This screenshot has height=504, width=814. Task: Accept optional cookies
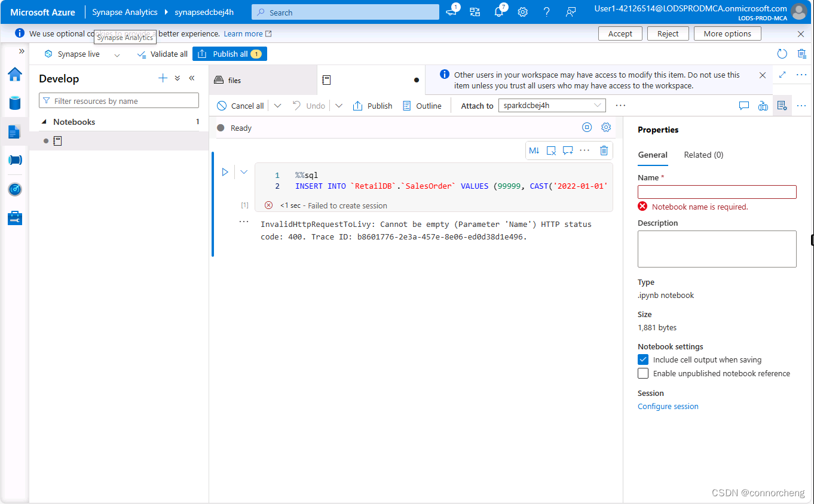click(620, 33)
